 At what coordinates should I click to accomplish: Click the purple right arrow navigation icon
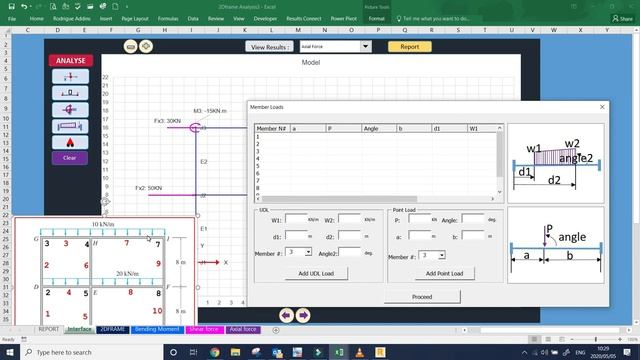pos(303,316)
